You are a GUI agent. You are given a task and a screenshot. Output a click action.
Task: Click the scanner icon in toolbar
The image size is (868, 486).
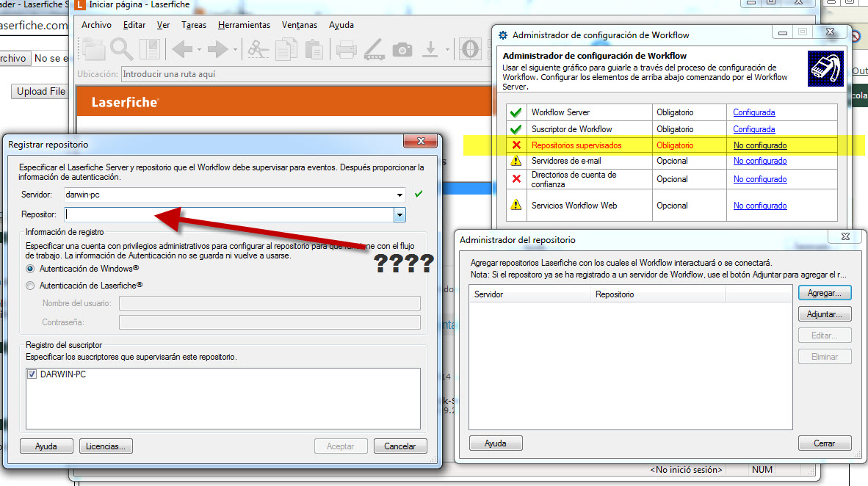375,49
